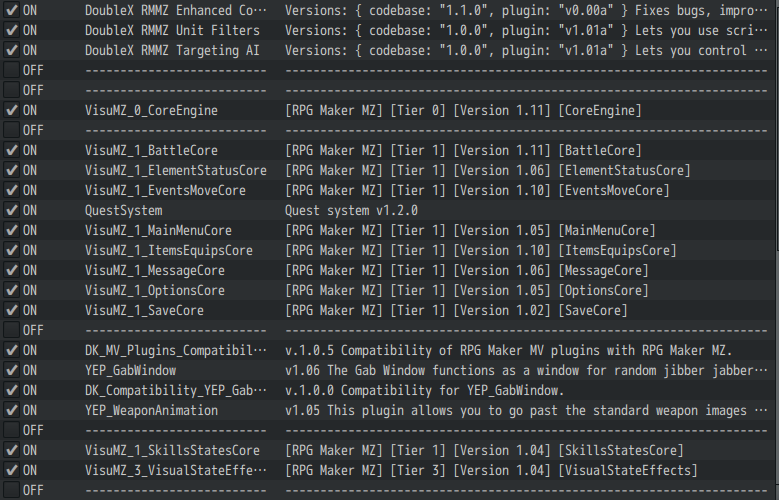779x500 pixels.
Task: Click SaveCore Version 1.02 description
Action: click(456, 310)
